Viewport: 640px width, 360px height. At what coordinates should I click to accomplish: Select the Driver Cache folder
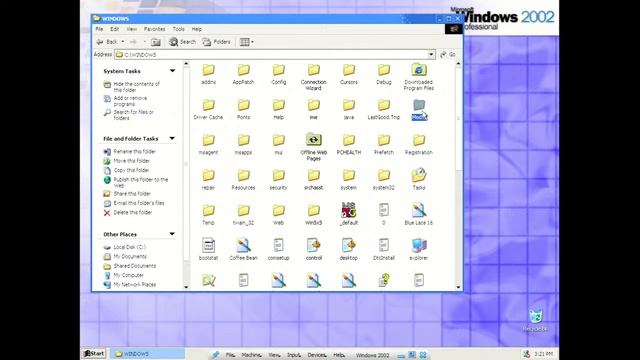[208, 109]
